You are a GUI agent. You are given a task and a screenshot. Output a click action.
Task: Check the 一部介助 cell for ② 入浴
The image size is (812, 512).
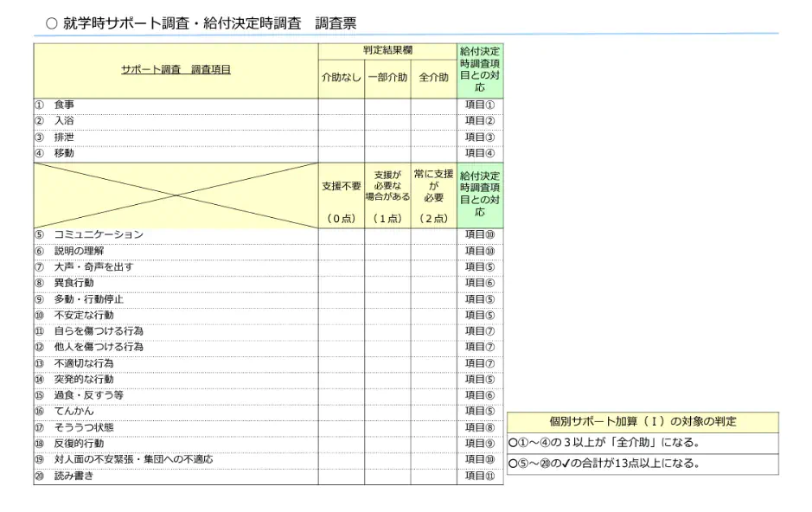pyautogui.click(x=387, y=121)
